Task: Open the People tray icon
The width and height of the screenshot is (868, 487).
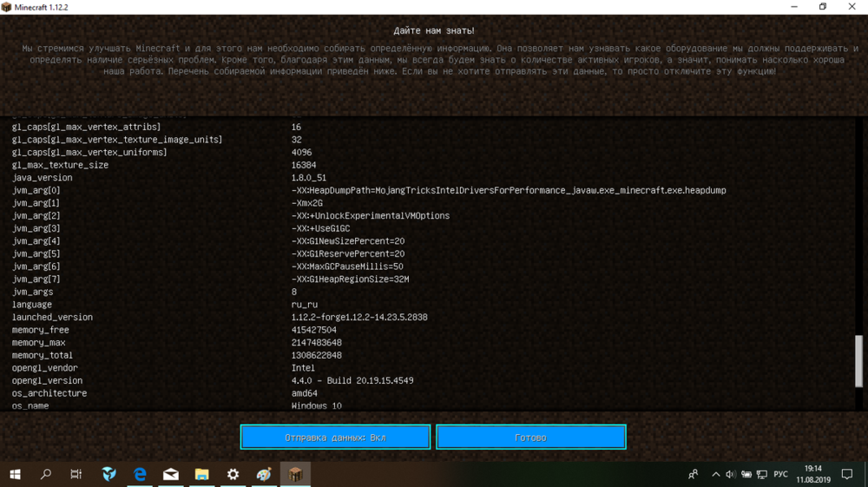Action: pos(693,474)
